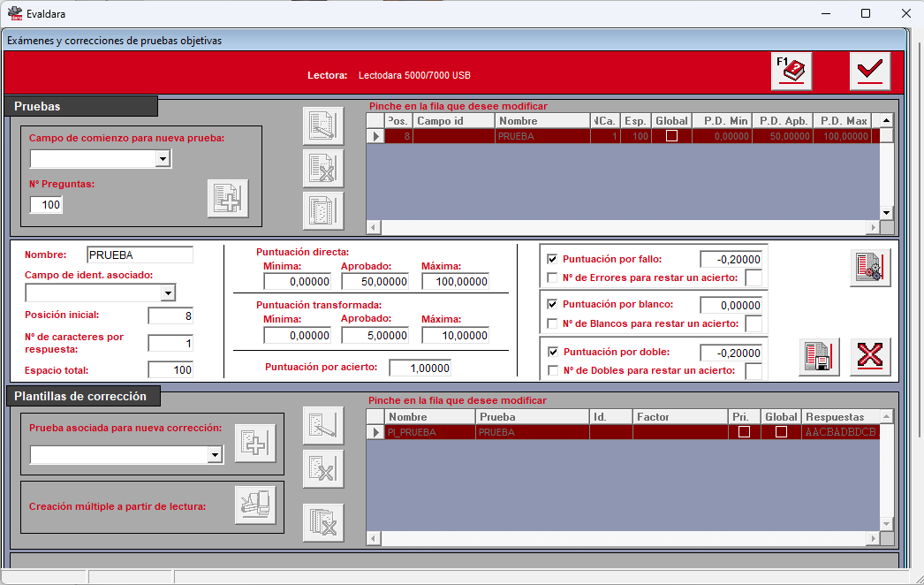Select the PI_PRUEBA row in templates table

(623, 432)
